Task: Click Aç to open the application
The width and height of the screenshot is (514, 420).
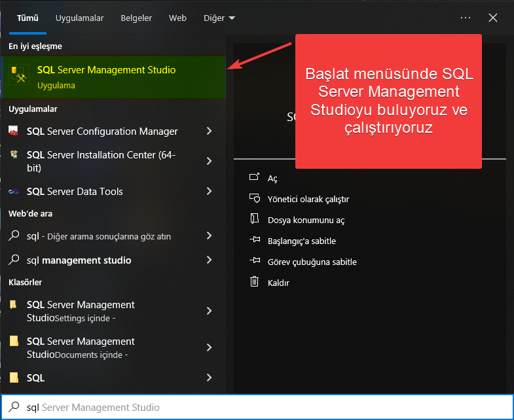Action: 272,178
